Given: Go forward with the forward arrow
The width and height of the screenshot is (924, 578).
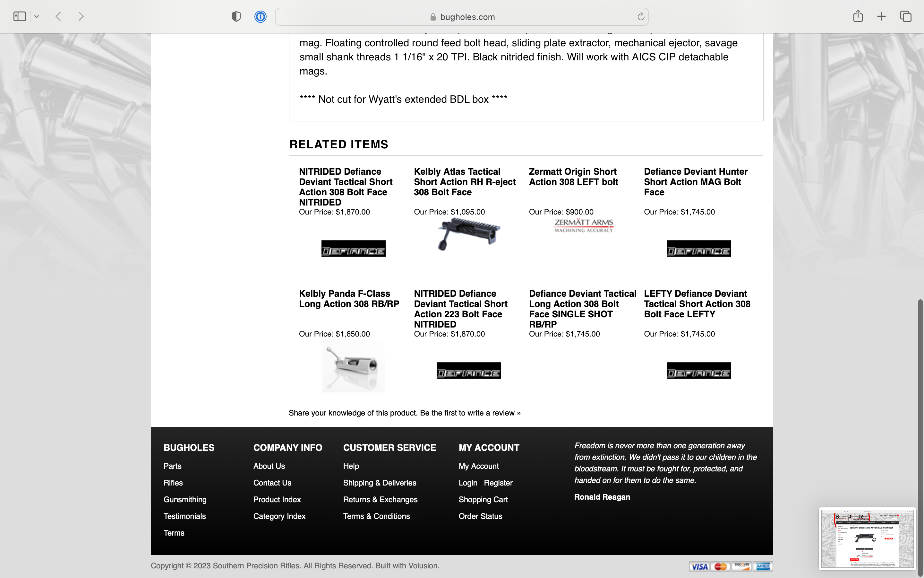Looking at the screenshot, I should (81, 16).
